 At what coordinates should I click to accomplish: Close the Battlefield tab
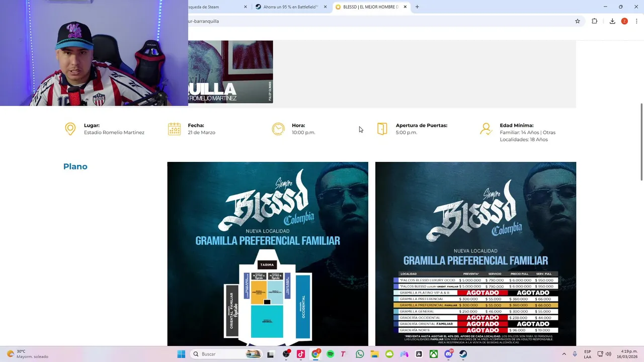325,7
